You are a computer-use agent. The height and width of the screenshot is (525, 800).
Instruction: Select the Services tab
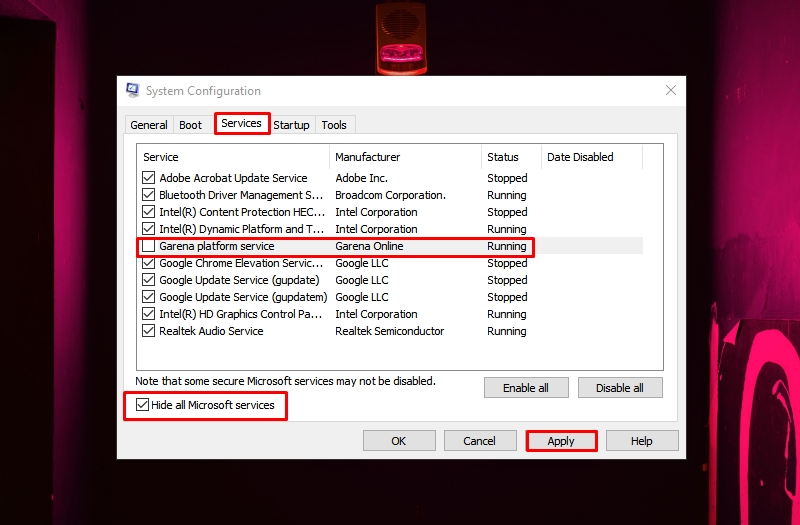pyautogui.click(x=241, y=123)
